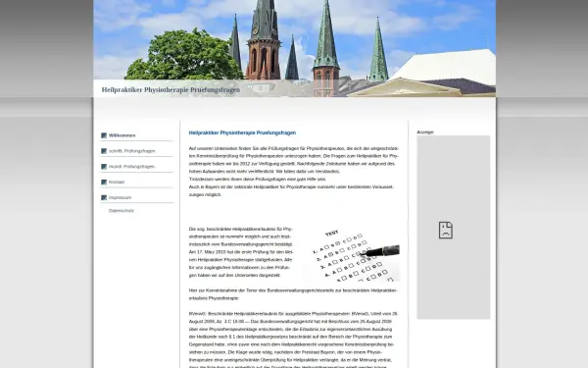Open the Datenschutz link

point(122,211)
